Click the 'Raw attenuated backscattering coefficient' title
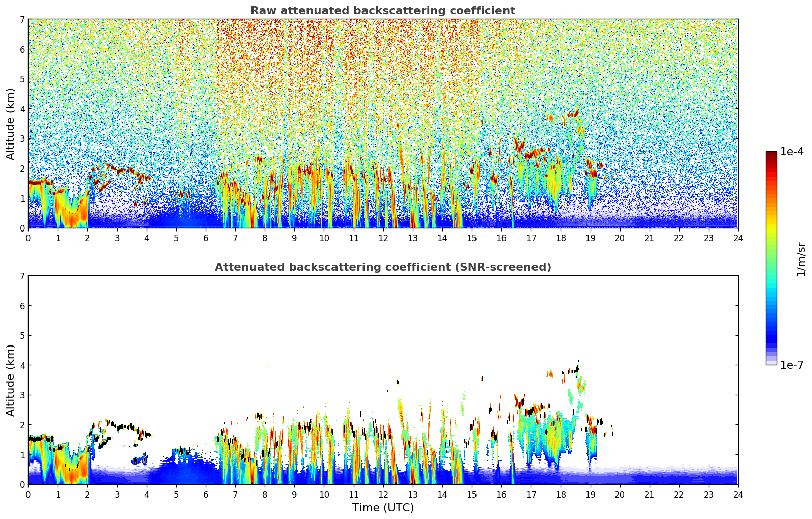Screen dimensions: 812x519 tap(383, 11)
